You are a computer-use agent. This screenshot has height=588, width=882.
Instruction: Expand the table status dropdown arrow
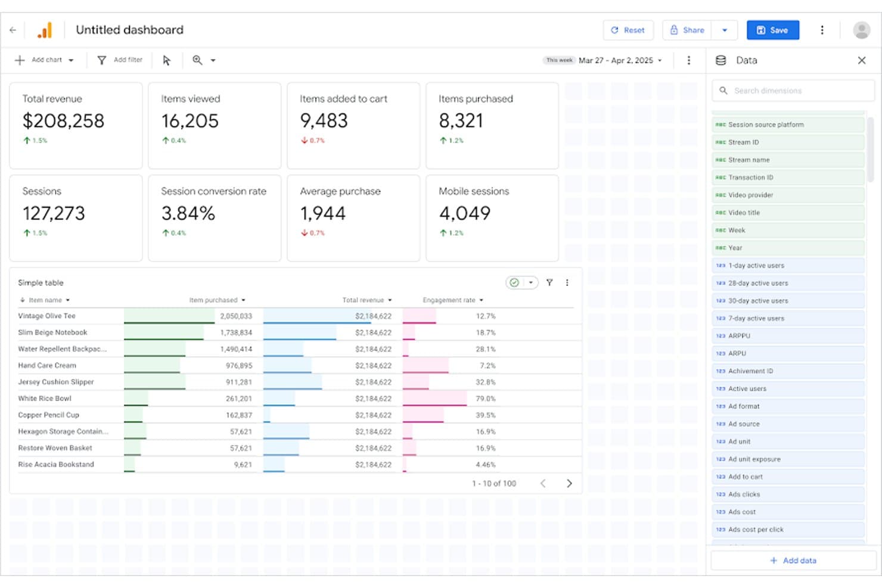tap(530, 282)
